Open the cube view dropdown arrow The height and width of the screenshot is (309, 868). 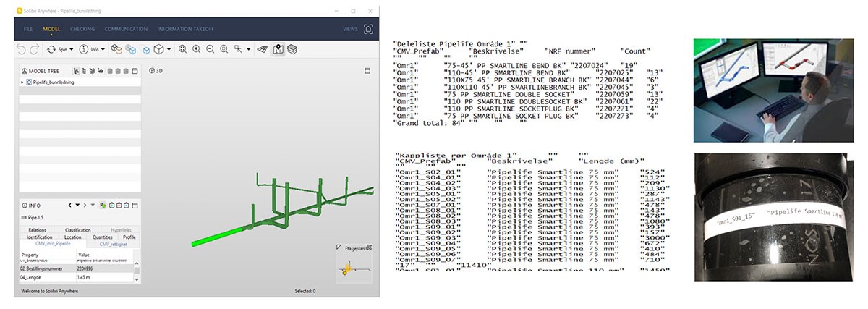(x=169, y=49)
